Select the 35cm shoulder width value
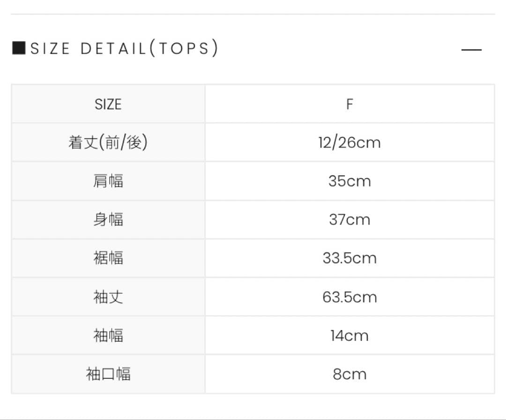 pyautogui.click(x=350, y=181)
